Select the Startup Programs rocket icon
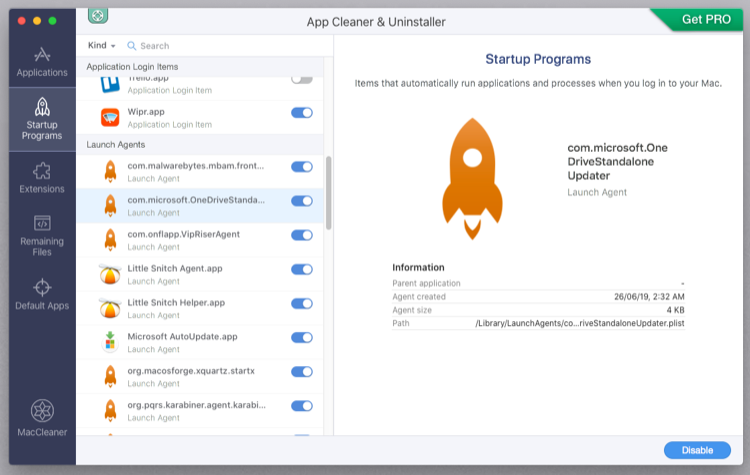Screen dimensions: 750x475 (x=42, y=107)
